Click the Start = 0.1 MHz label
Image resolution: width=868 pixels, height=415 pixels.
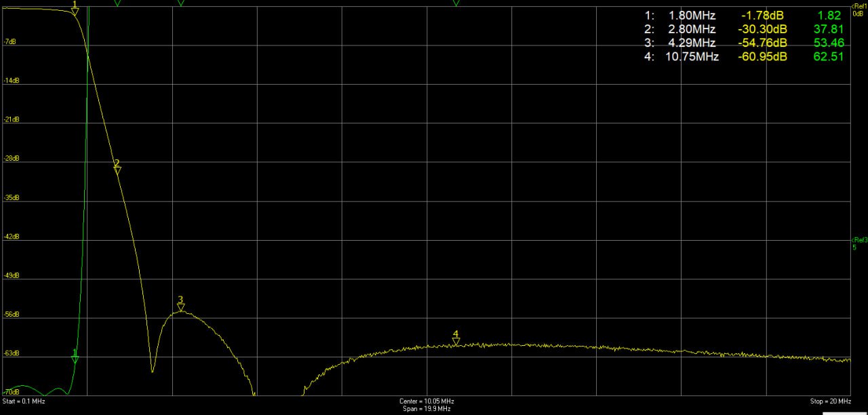[24, 401]
